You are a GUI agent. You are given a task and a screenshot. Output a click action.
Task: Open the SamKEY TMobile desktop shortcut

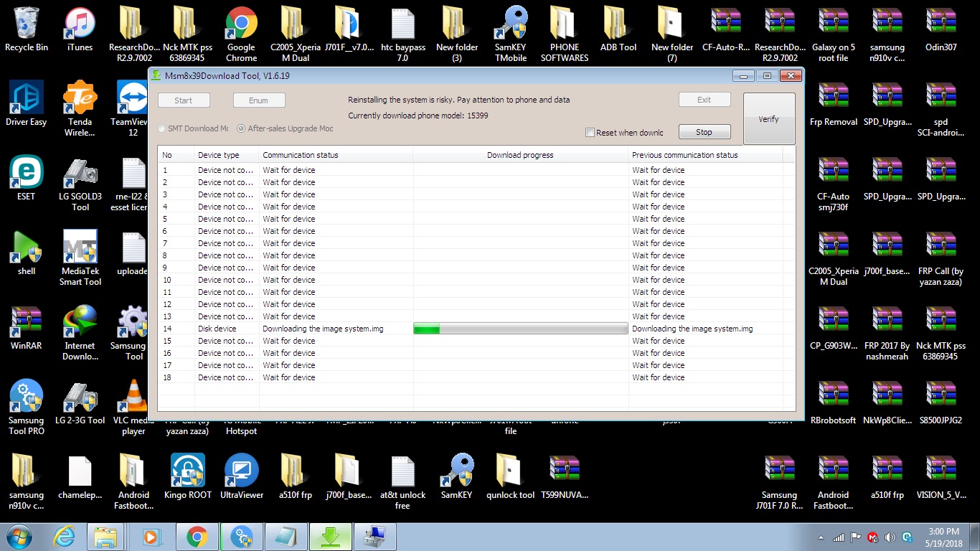[x=511, y=34]
